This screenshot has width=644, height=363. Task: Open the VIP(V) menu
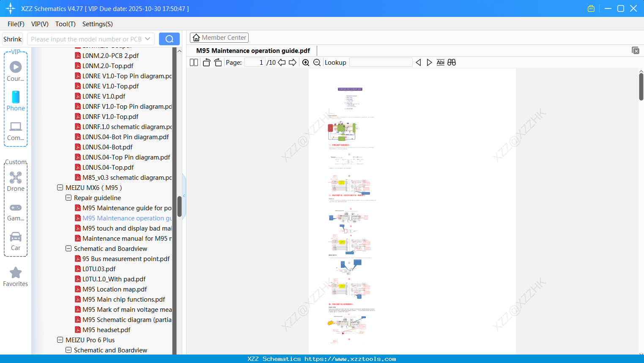point(40,24)
